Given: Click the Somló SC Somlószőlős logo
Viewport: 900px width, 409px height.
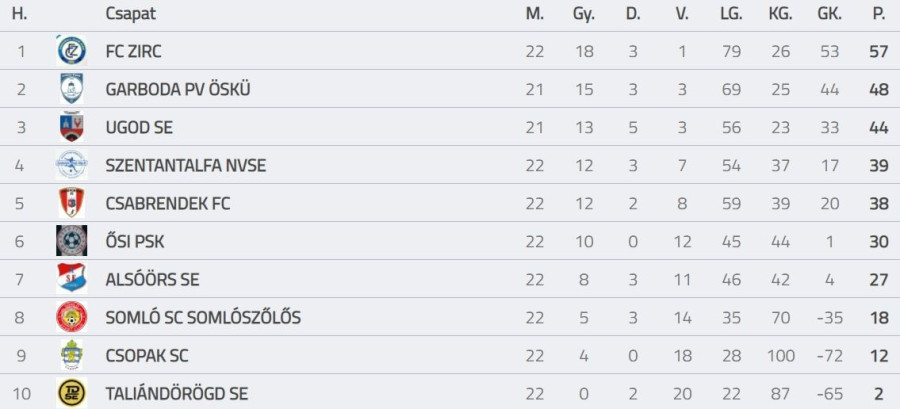Looking at the screenshot, I should tap(71, 317).
